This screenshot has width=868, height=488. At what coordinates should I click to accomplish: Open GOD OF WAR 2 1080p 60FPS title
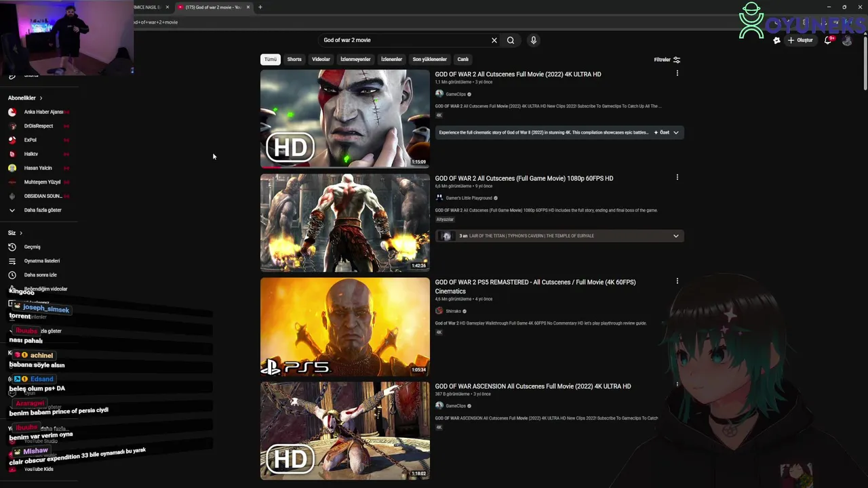click(524, 178)
